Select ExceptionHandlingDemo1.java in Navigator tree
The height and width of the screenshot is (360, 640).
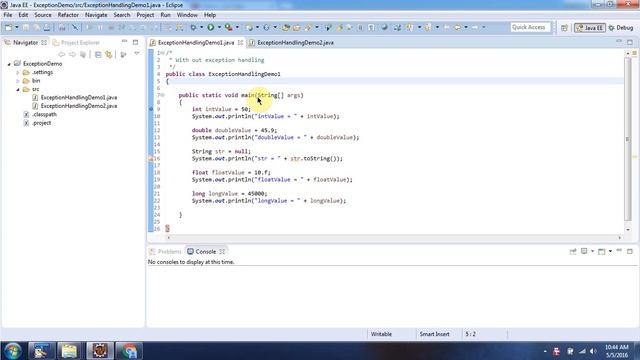click(x=79, y=98)
